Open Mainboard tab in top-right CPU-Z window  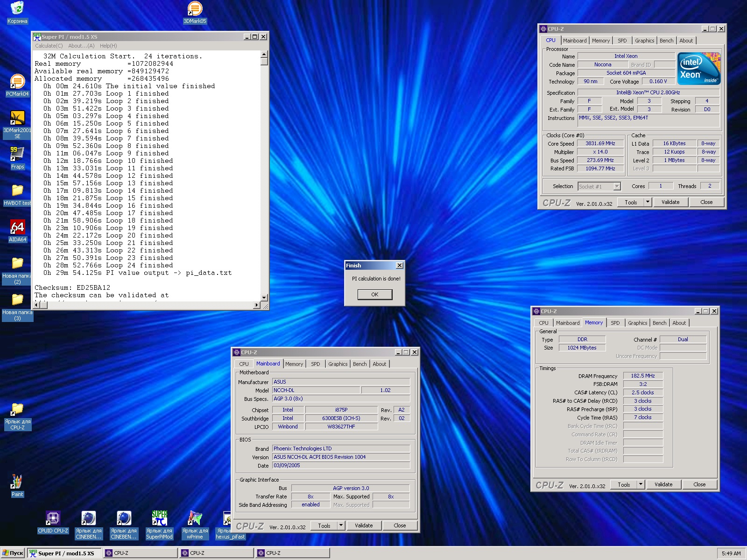(575, 41)
